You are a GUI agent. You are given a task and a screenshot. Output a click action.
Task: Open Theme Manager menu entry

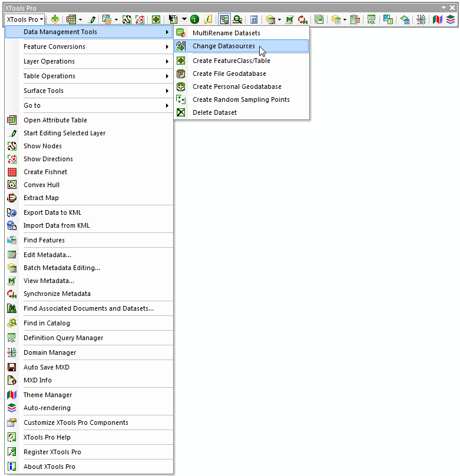click(x=89, y=395)
